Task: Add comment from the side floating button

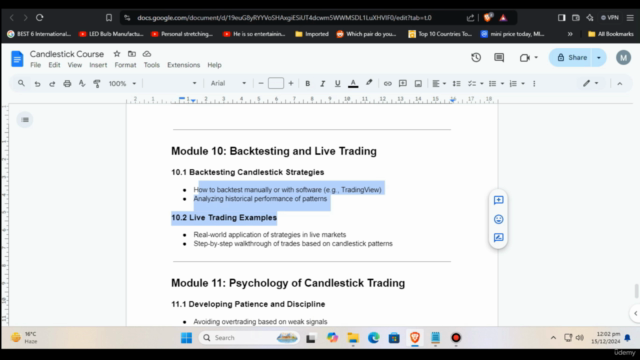Action: (498, 200)
